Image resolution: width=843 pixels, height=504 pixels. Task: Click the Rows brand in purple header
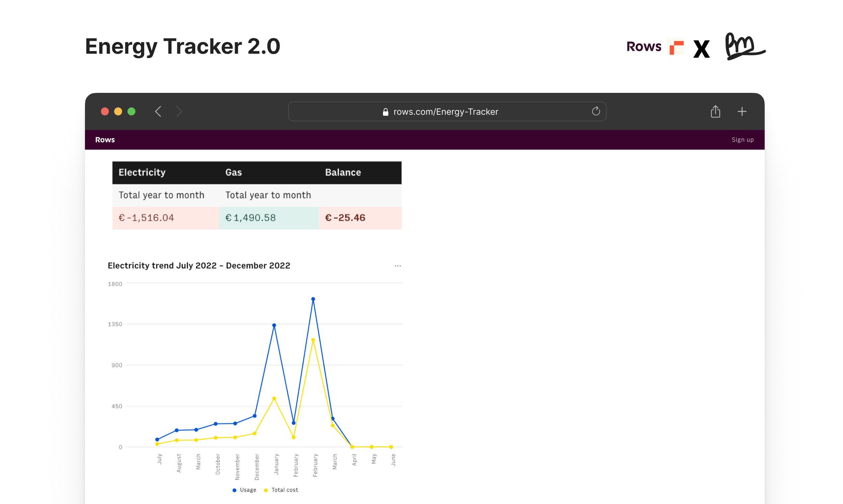[x=105, y=140]
